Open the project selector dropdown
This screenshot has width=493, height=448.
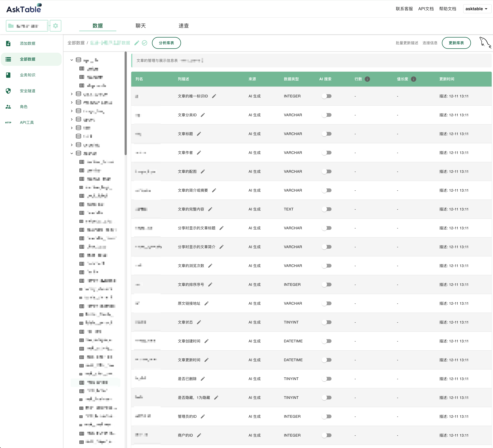coord(27,26)
